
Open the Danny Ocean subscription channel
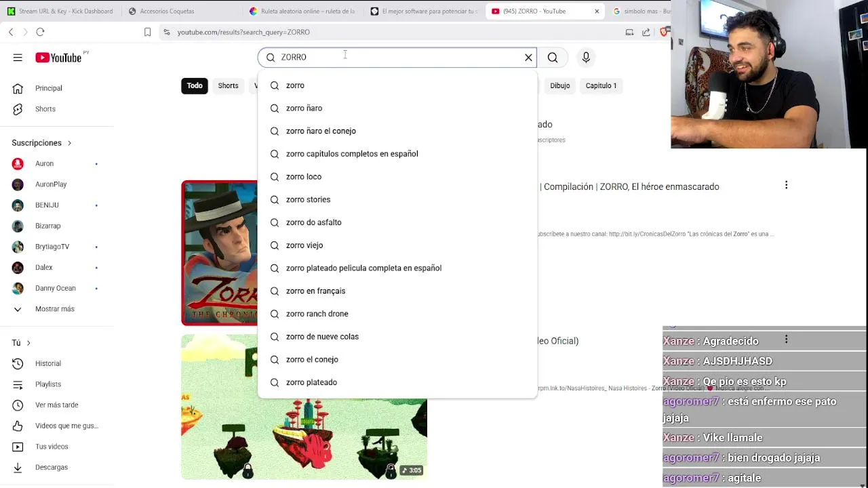click(54, 288)
